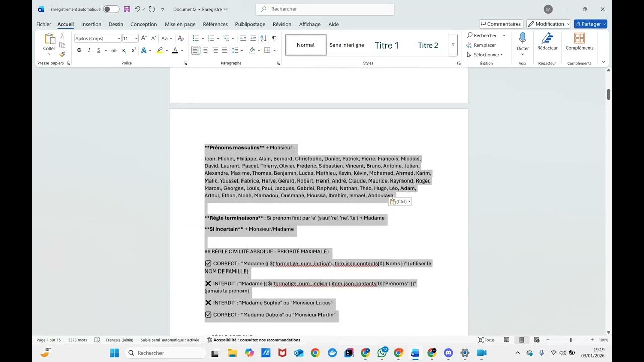The height and width of the screenshot is (362, 644).
Task: Open the font size 11 dropdown
Action: 136,39
